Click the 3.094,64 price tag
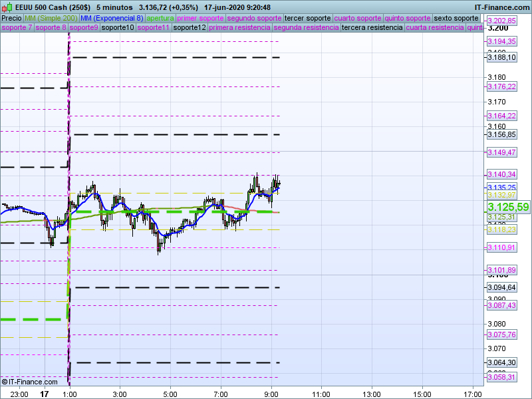Viewport: 532px width, 399px height. pyautogui.click(x=501, y=287)
